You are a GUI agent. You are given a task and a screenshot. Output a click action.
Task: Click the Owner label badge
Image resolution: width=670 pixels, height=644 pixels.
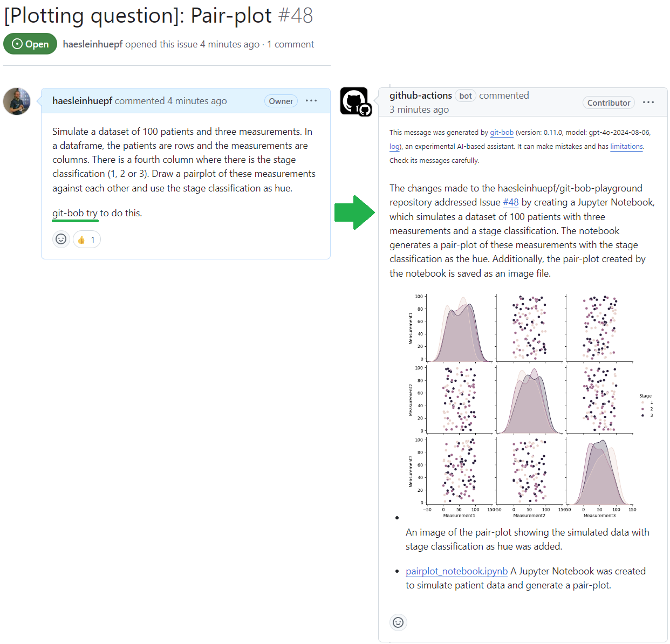click(281, 101)
